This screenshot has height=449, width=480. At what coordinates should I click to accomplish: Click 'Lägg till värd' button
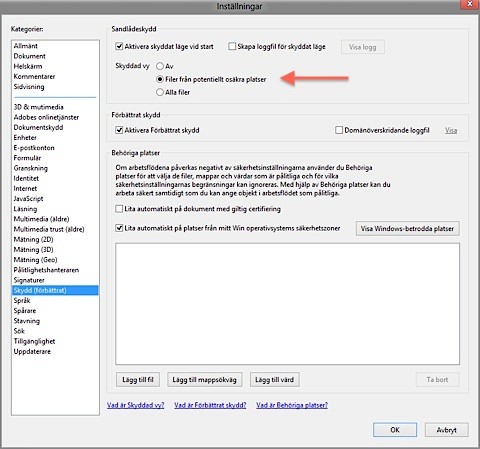coord(274,379)
